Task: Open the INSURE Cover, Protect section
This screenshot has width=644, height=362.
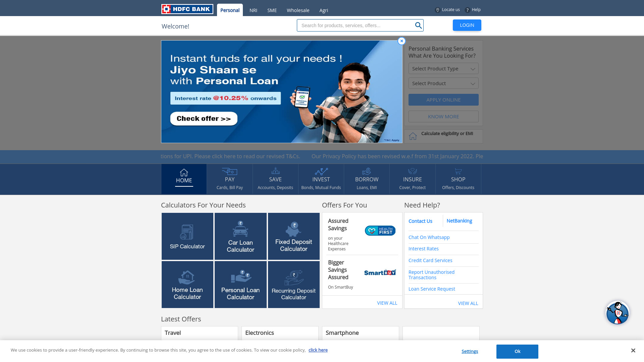Action: coord(413,179)
